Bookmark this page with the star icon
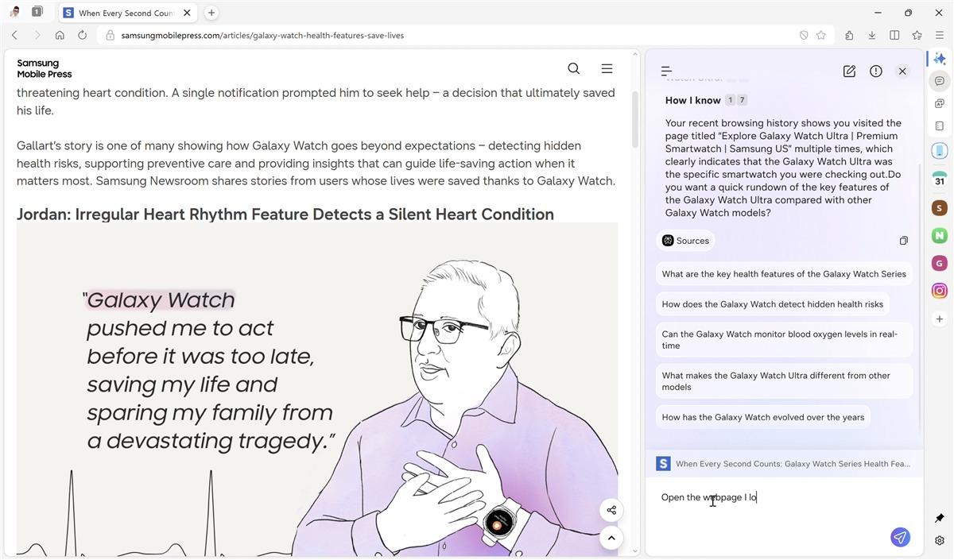This screenshot has width=954, height=560. tap(821, 35)
